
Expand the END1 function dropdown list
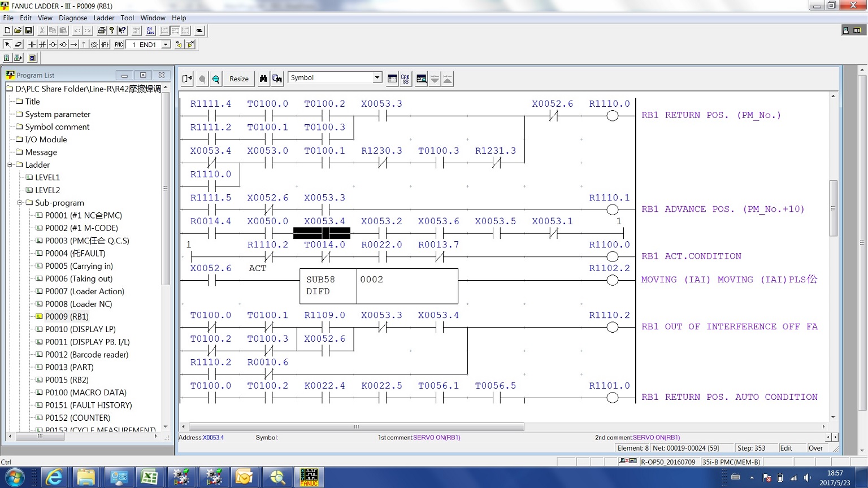point(166,45)
